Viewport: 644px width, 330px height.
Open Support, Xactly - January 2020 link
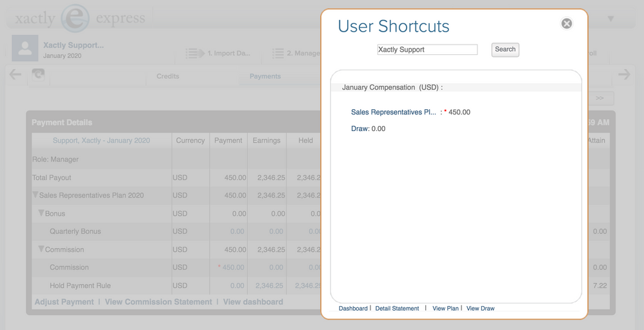pos(101,140)
